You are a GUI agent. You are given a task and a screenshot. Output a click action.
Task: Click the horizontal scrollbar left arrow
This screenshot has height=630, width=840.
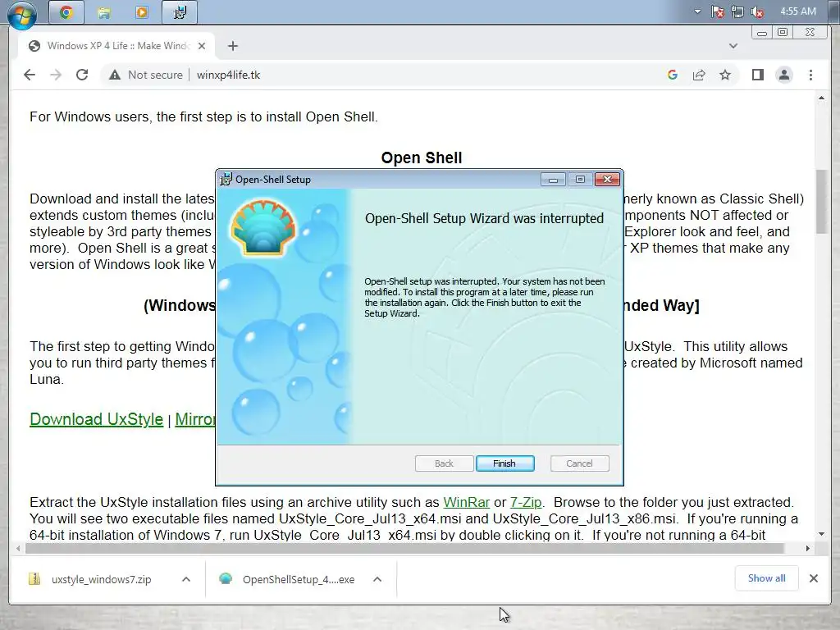coord(18,549)
